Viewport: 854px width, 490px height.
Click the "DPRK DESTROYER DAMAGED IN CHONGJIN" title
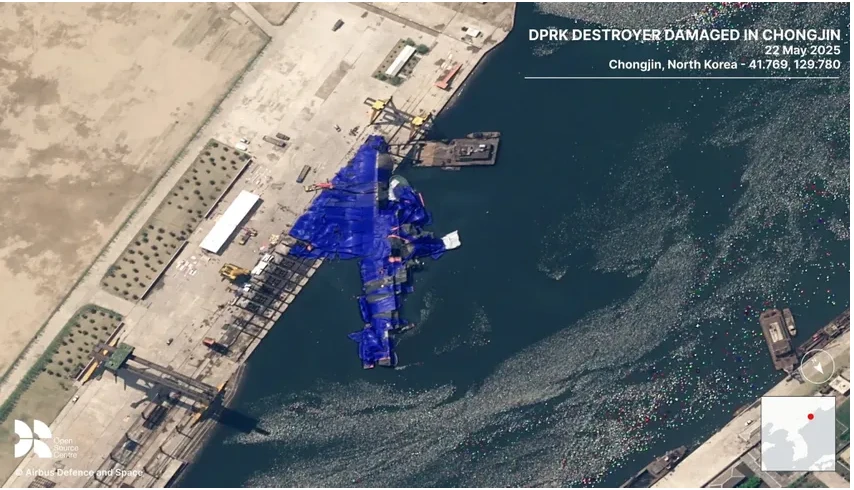[684, 35]
